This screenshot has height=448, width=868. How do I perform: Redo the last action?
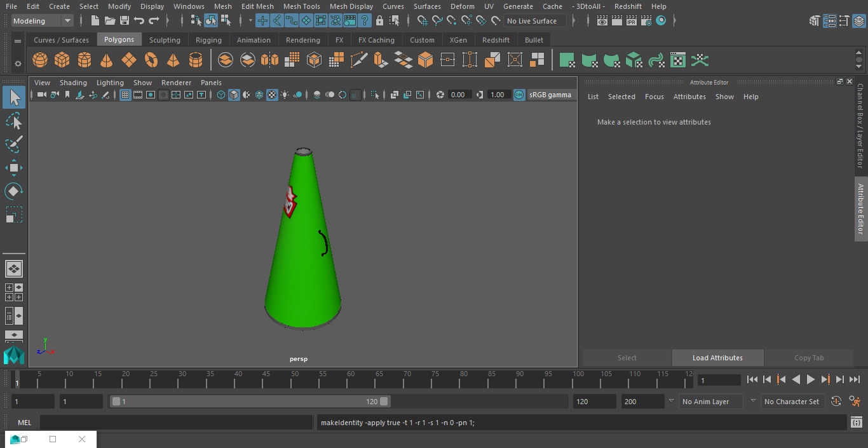tap(153, 21)
